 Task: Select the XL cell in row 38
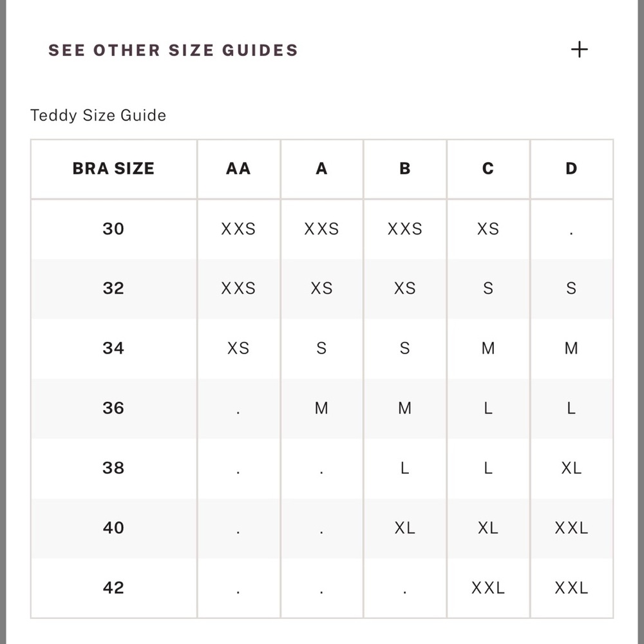[571, 468]
